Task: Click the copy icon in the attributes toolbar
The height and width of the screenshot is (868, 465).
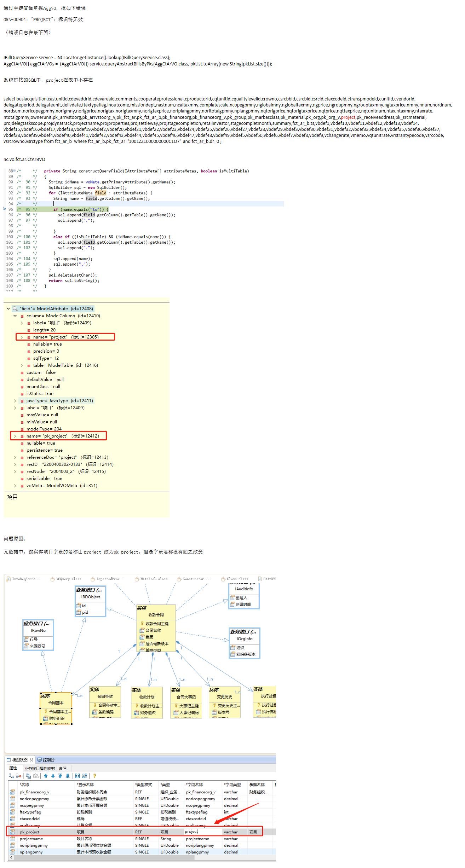Action: [x=28, y=776]
